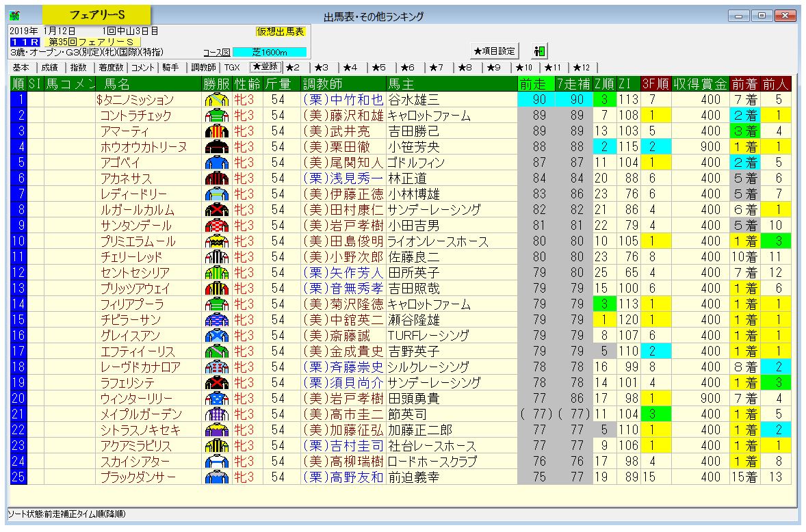Open the 成績 tab
This screenshot has width=806, height=532.
click(50, 68)
